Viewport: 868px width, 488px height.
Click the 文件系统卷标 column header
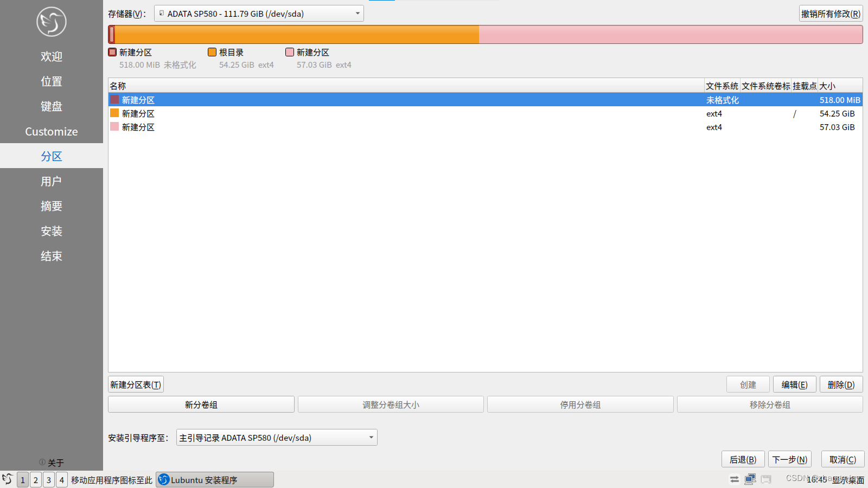(766, 86)
